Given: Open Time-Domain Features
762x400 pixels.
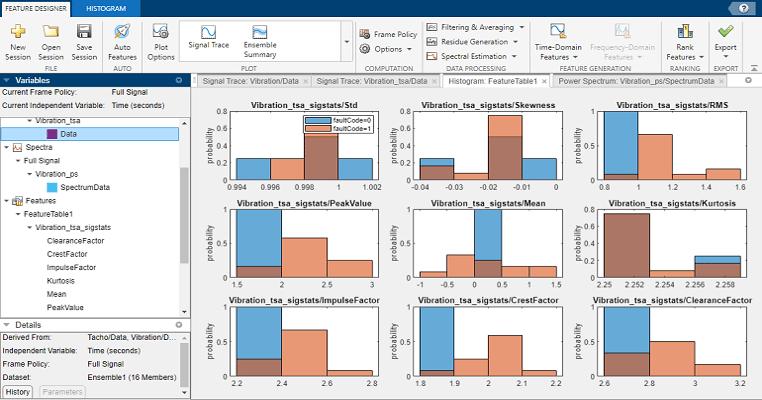Looking at the screenshot, I should pyautogui.click(x=558, y=41).
